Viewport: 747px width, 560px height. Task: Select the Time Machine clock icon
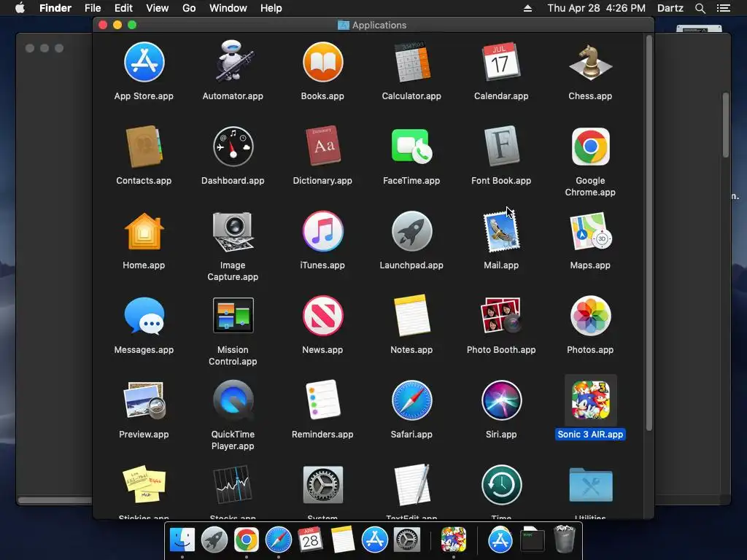pos(501,485)
